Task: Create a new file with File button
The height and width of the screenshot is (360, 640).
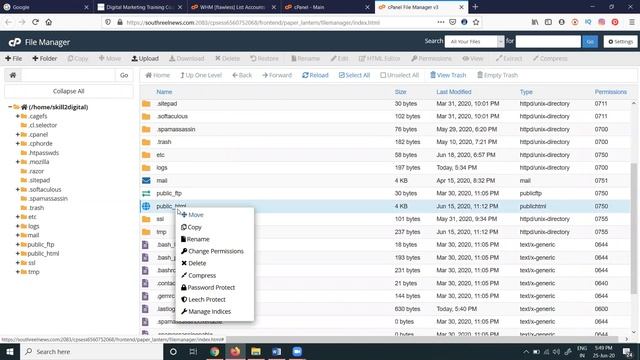Action: [x=13, y=58]
